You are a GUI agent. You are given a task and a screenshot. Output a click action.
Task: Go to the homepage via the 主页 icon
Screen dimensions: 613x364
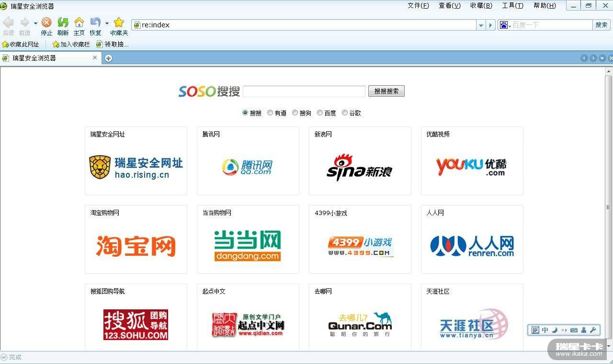point(79,23)
